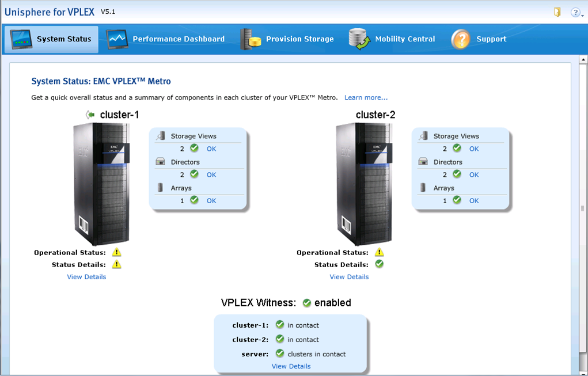Open View Details under cluster-2
Screen dimensions: 588x376
tap(349, 277)
